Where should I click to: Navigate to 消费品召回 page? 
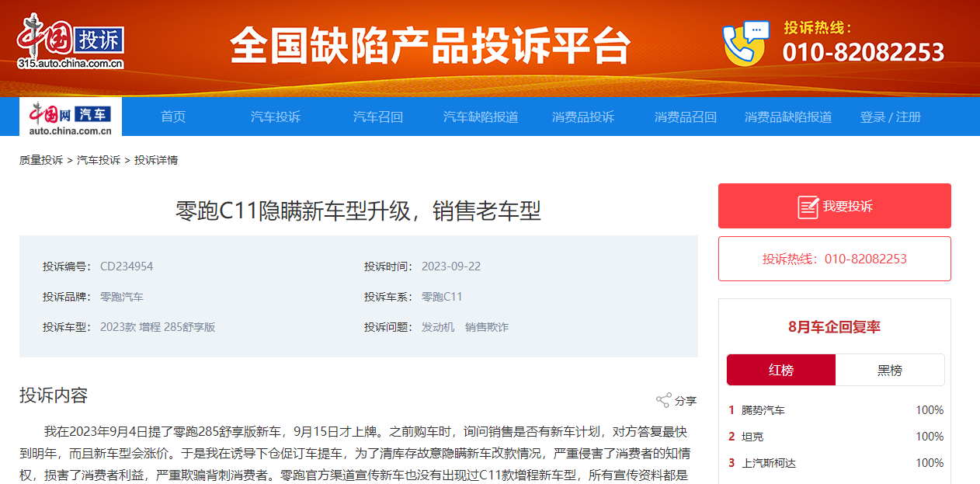(x=686, y=117)
